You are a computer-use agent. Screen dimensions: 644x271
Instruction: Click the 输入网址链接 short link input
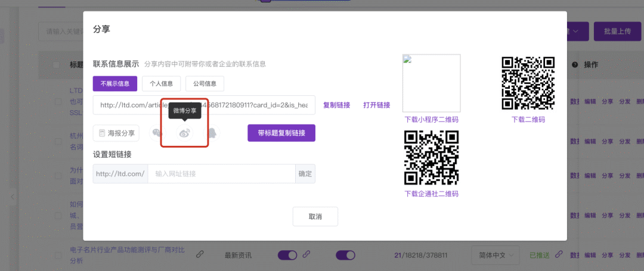click(221, 174)
